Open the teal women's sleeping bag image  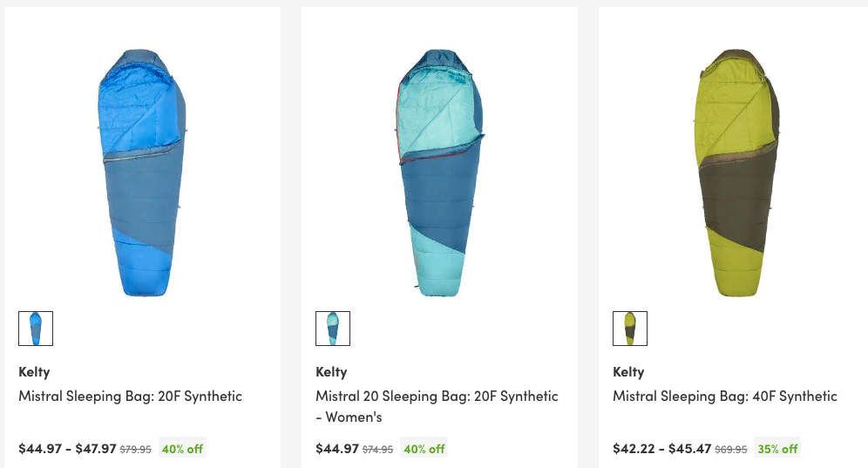click(439, 173)
